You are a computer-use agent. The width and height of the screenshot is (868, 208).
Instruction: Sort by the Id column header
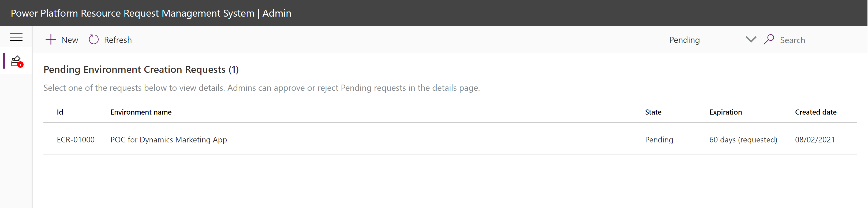tap(60, 112)
